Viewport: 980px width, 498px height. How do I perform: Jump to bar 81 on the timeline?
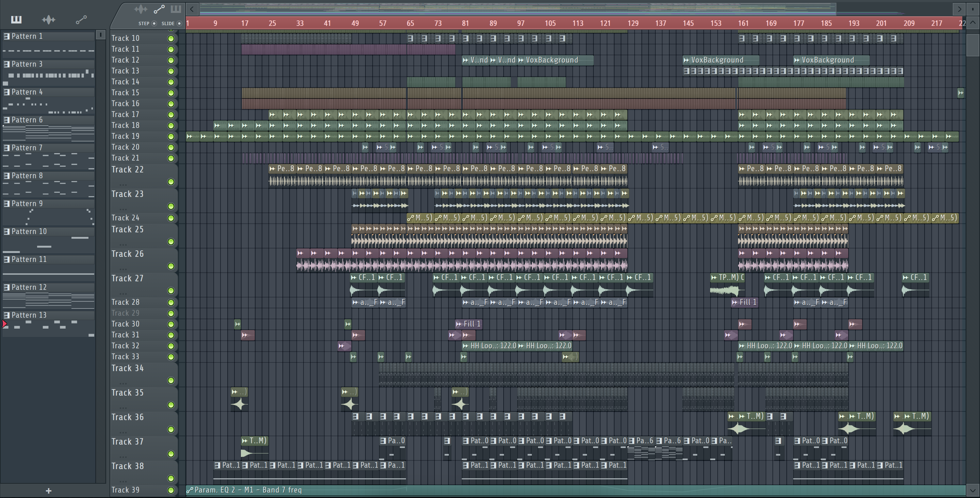tap(465, 23)
